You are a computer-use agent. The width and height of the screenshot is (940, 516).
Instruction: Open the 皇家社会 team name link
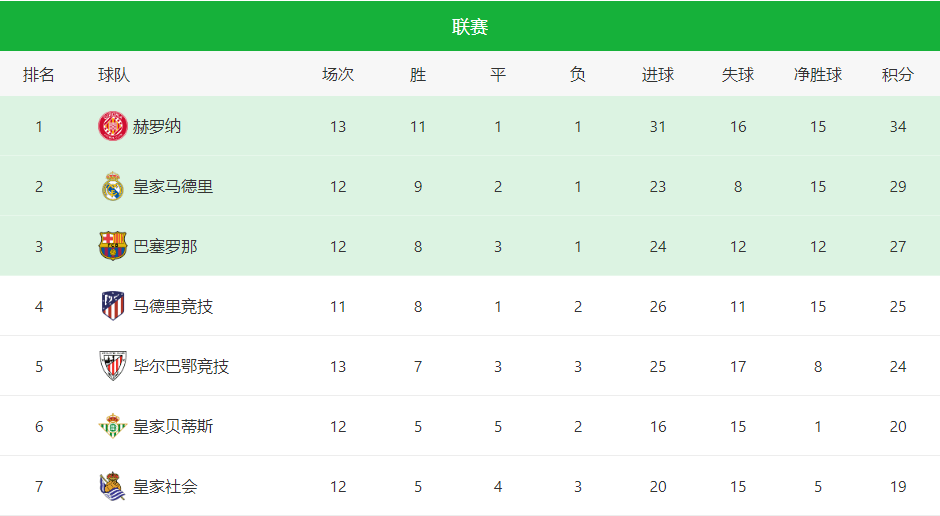[165, 486]
